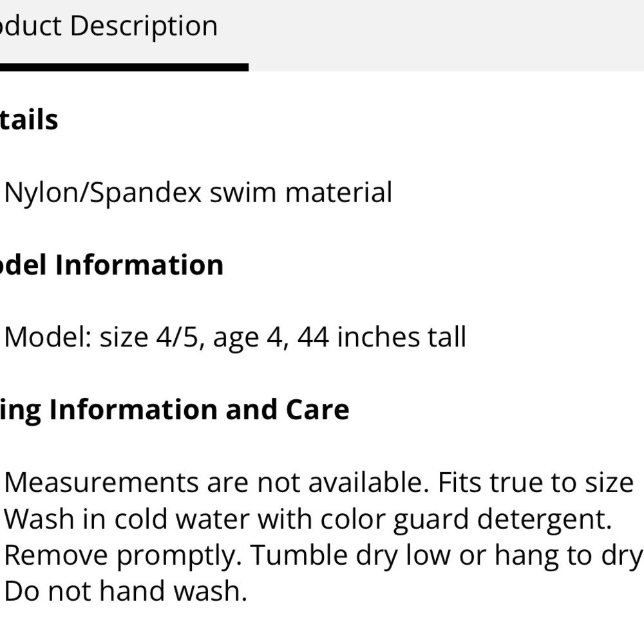This screenshot has height=644, width=644.
Task: Click the "age 4" text
Action: (x=249, y=337)
